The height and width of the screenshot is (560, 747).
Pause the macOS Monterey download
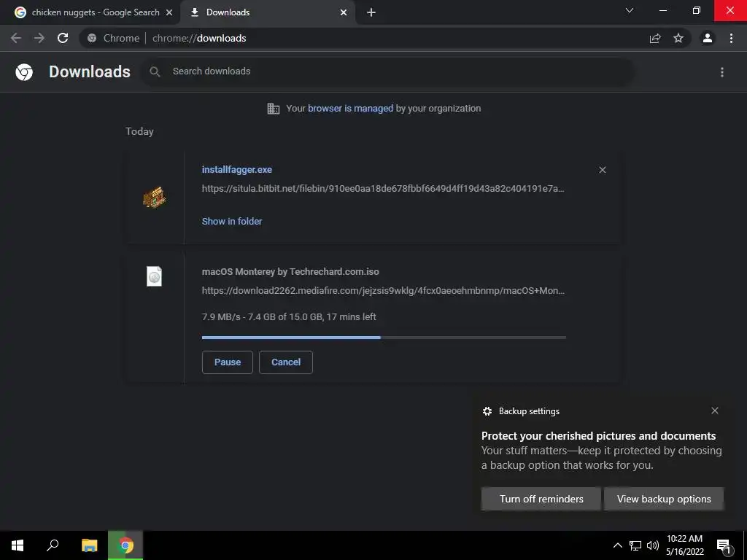coord(228,362)
